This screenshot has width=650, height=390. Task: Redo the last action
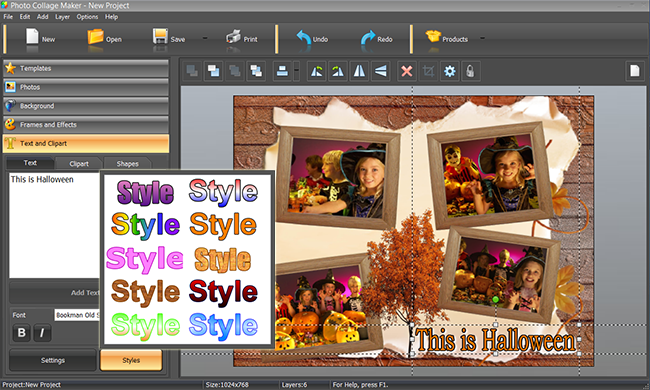click(x=368, y=38)
